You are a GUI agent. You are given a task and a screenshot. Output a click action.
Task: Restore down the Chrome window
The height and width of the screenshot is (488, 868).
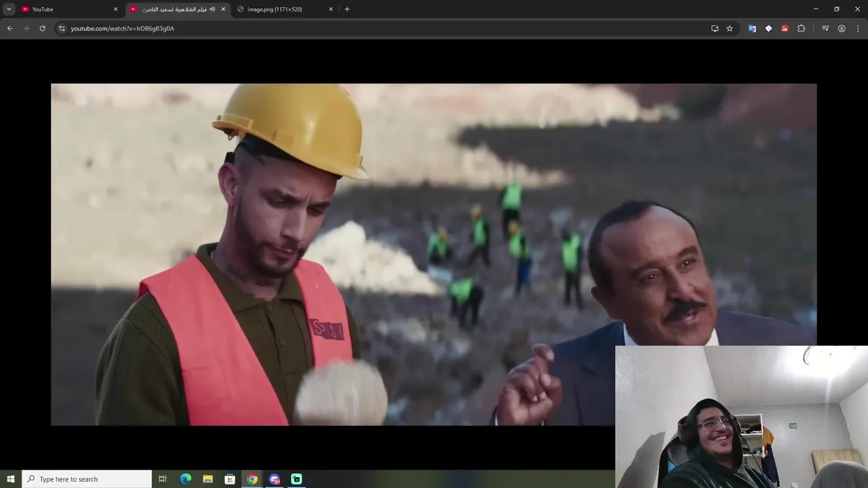837,9
